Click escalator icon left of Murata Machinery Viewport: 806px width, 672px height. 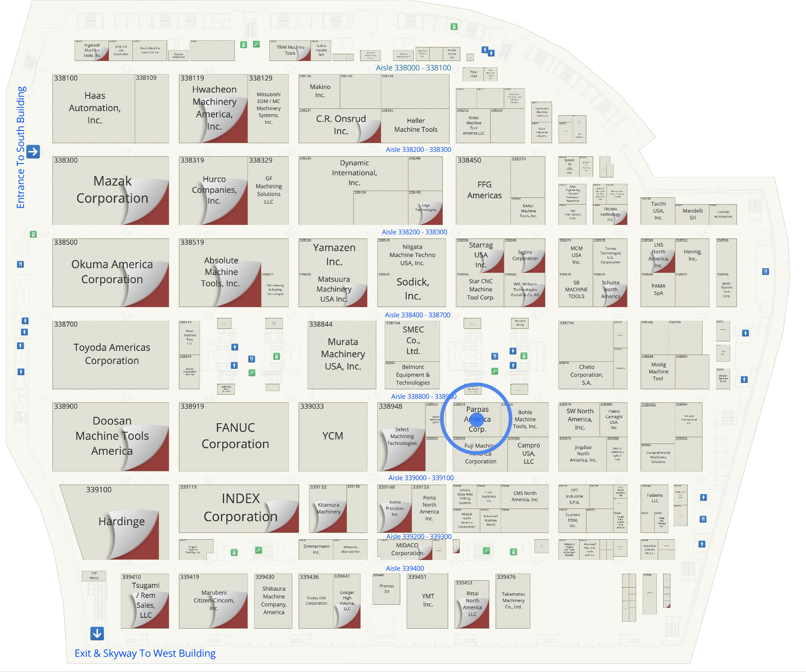[252, 373]
